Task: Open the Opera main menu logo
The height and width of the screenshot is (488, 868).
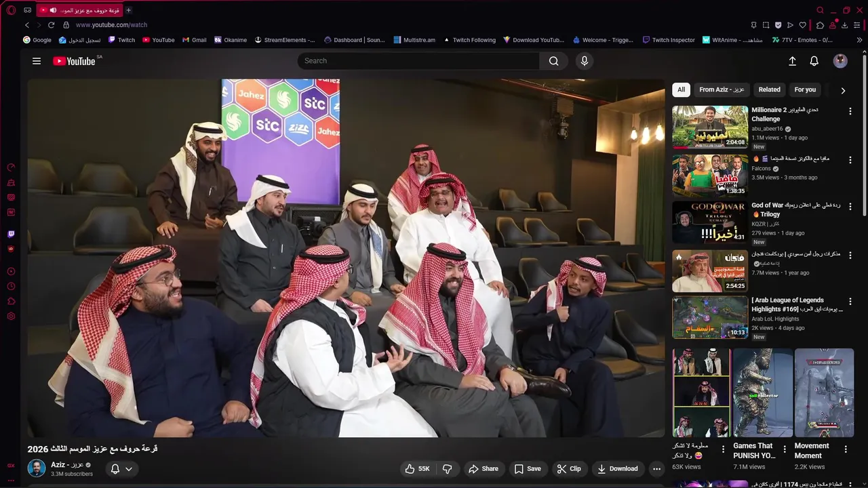Action: coord(11,10)
